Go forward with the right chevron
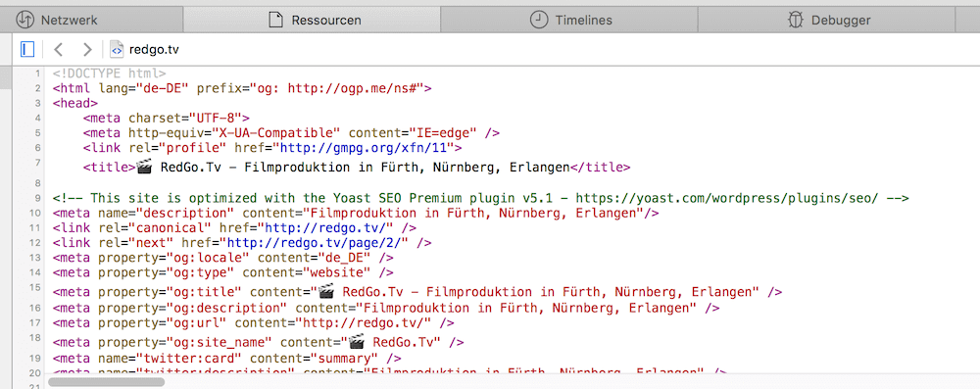The image size is (980, 389). [87, 49]
